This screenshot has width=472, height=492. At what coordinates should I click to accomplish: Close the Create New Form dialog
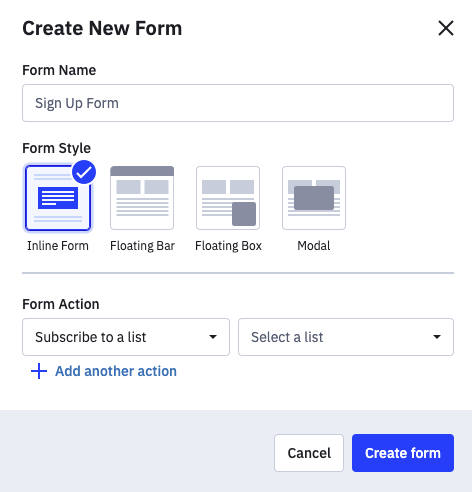click(x=446, y=28)
